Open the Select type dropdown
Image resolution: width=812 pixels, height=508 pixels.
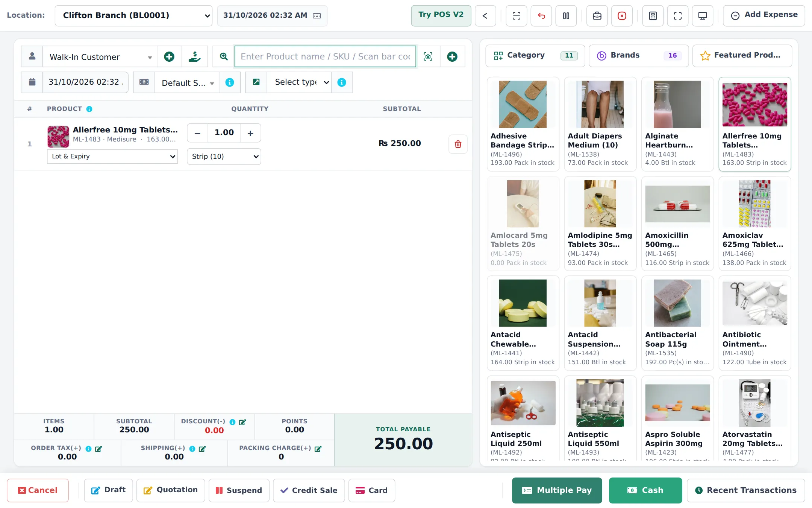click(x=299, y=82)
